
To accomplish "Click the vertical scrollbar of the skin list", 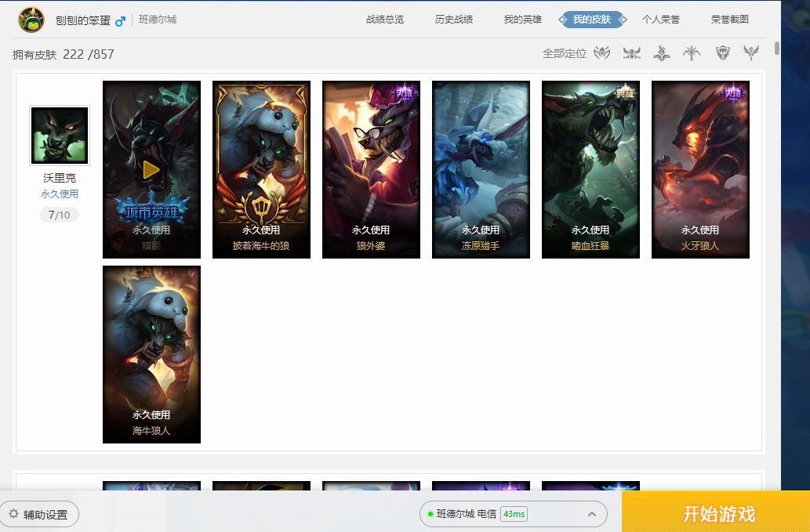I will tap(776, 49).
